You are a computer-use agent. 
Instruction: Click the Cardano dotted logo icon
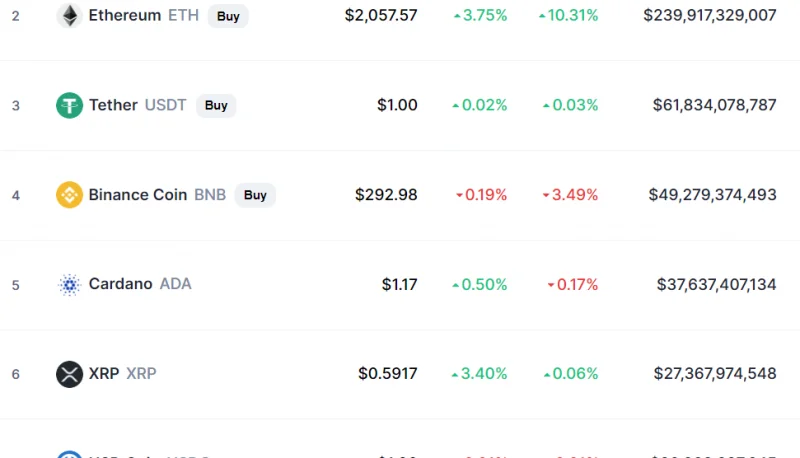pos(69,285)
